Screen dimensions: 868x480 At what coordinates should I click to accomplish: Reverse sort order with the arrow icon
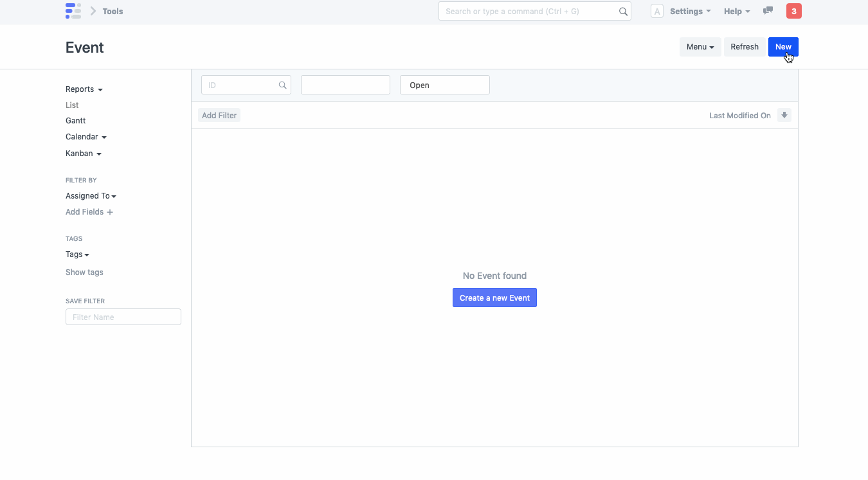coord(784,115)
